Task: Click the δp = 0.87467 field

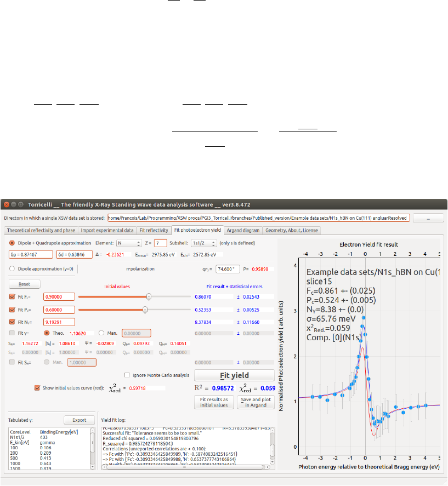Action: click(31, 254)
